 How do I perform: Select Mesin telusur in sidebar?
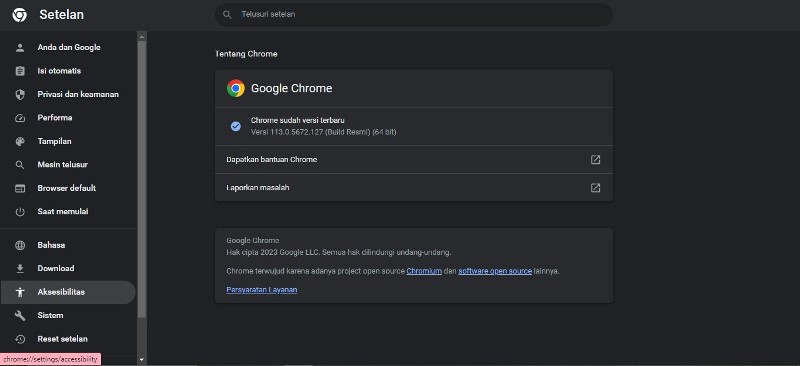(68, 165)
